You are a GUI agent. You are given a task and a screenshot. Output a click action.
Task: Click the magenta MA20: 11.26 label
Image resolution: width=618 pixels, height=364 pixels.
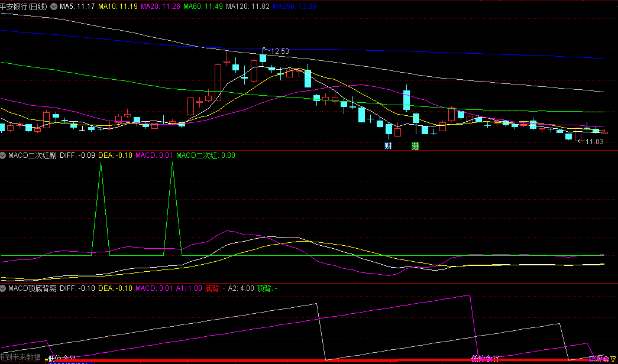coord(161,6)
